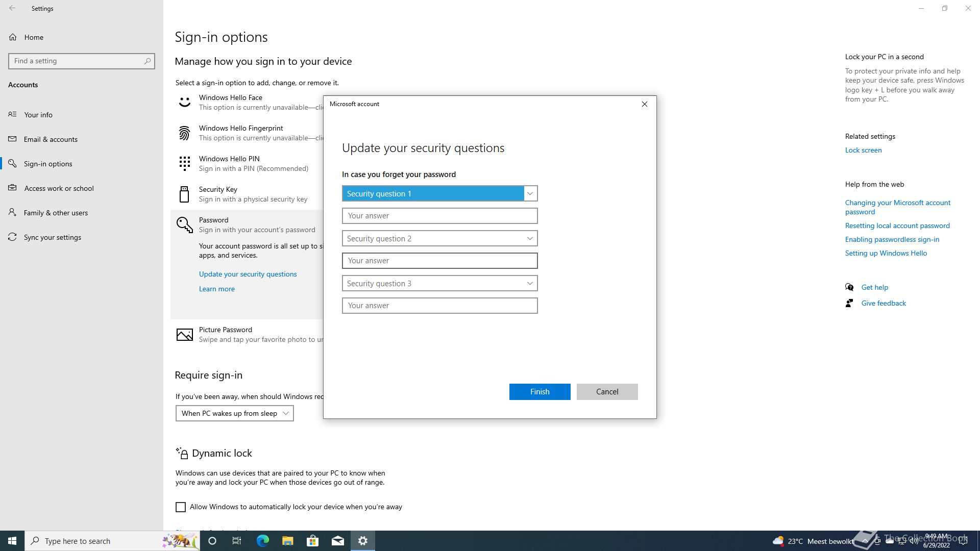Screen dimensions: 980x551
Task: Open Security question 2 dropdown
Action: (439, 238)
